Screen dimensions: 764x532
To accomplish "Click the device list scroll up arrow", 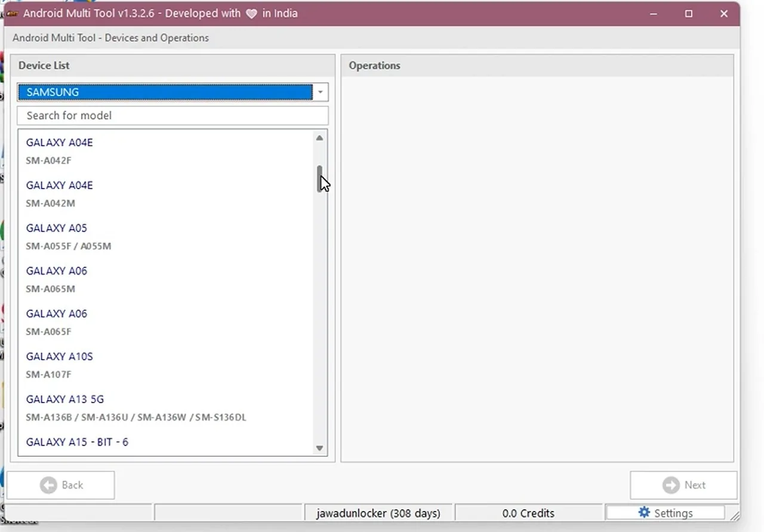I will [x=320, y=138].
